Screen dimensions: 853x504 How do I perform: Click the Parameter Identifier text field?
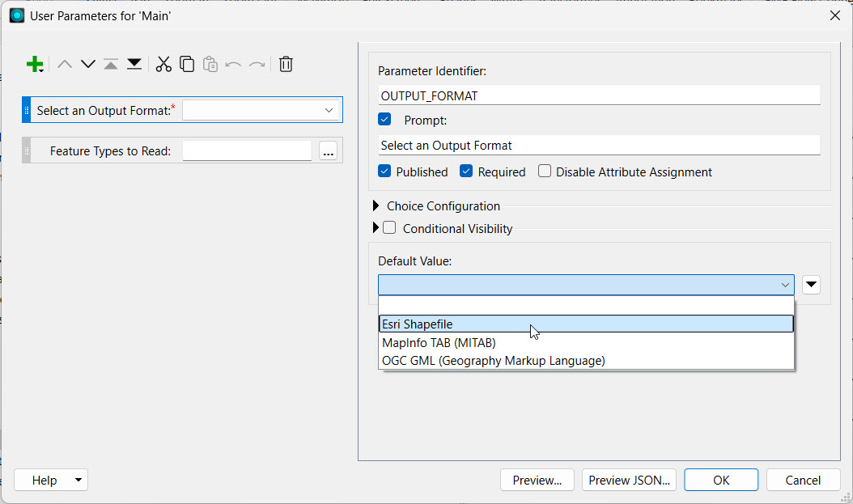click(x=599, y=95)
